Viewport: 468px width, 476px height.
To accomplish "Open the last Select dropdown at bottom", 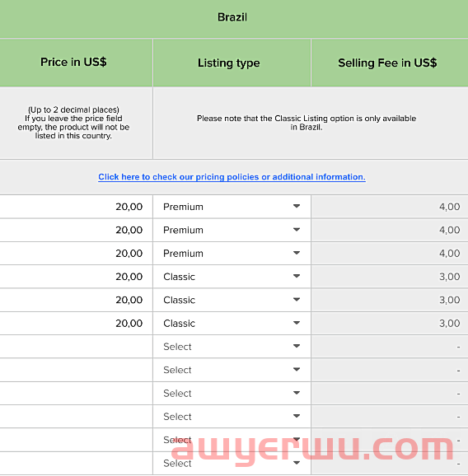I will pos(232,464).
